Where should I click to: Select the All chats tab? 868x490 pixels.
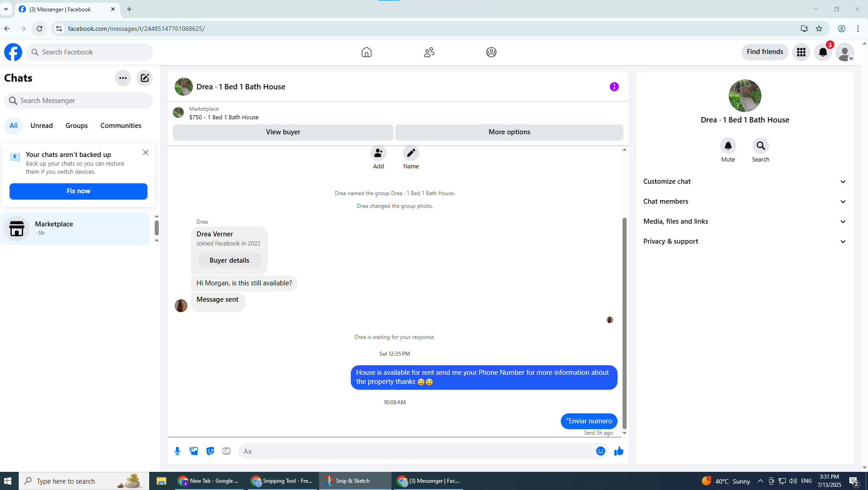(x=14, y=126)
